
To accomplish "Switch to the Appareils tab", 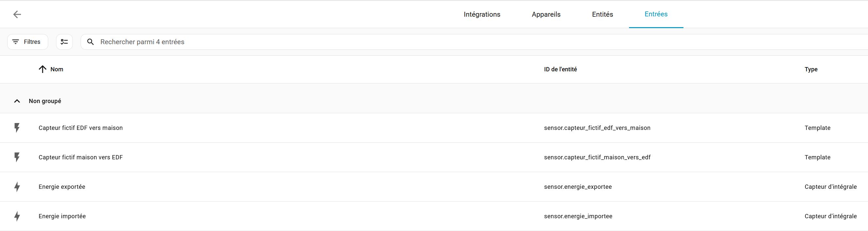I will tap(546, 14).
